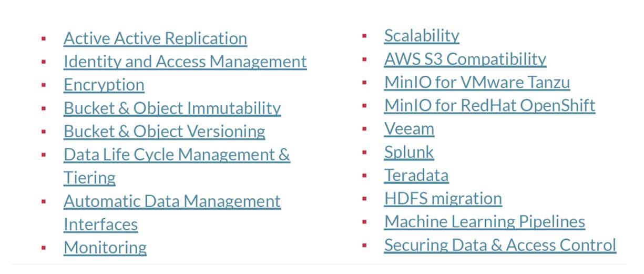Open the Splunk link
Screen dimensions: 644x274
tap(409, 151)
